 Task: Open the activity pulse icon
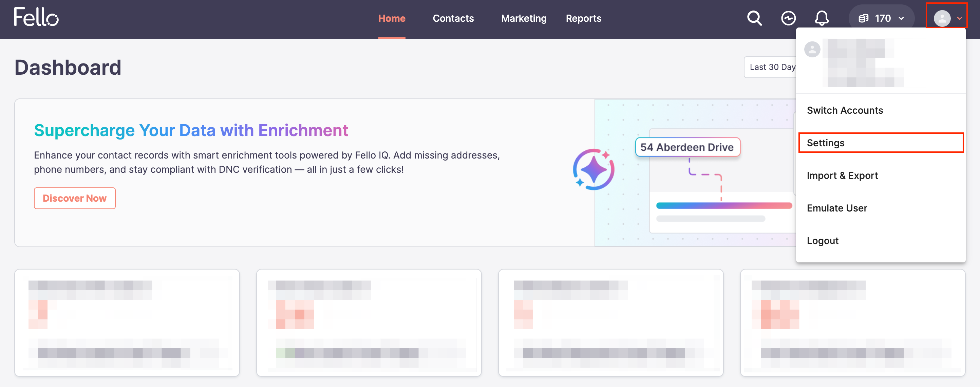[788, 18]
